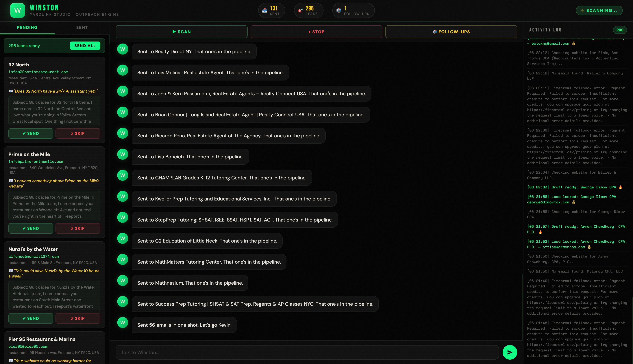Viewport: 633px width, 364px height.
Task: Click the activity log 200 count badge
Action: click(x=620, y=30)
